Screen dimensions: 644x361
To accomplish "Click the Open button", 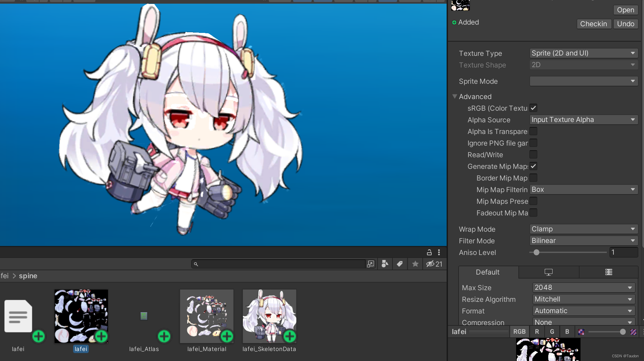I will pyautogui.click(x=625, y=10).
